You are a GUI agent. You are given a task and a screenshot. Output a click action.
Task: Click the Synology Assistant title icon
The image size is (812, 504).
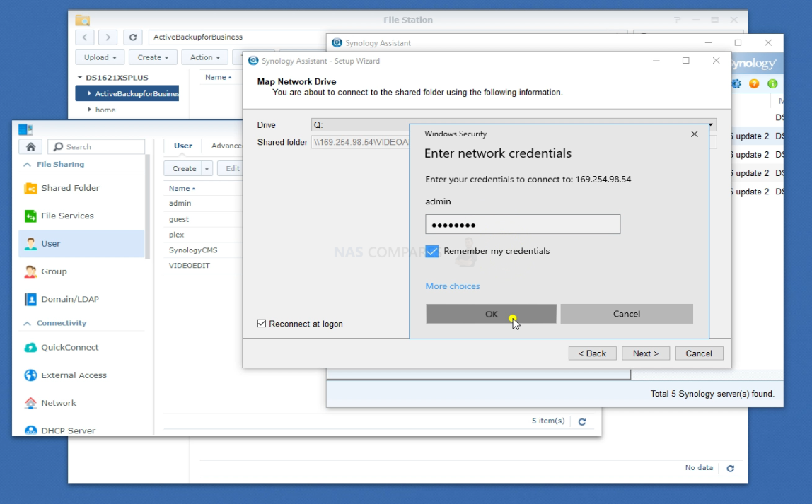click(337, 43)
